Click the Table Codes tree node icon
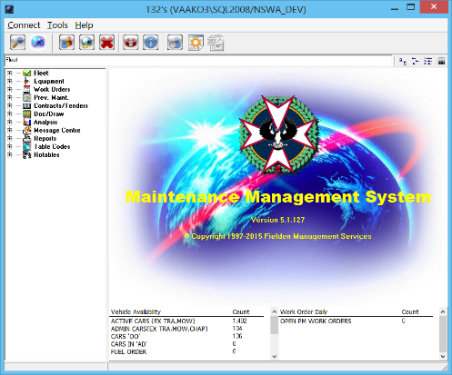Viewport: 452px width, 375px height. tap(27, 146)
